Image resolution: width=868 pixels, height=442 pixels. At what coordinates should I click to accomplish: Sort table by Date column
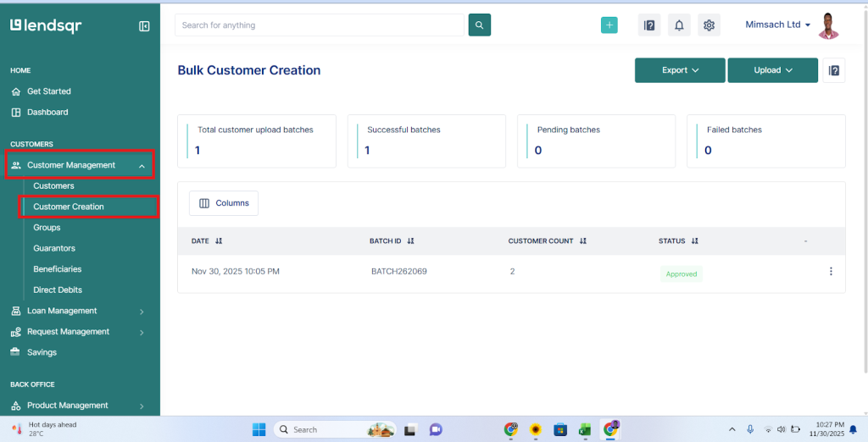click(219, 241)
